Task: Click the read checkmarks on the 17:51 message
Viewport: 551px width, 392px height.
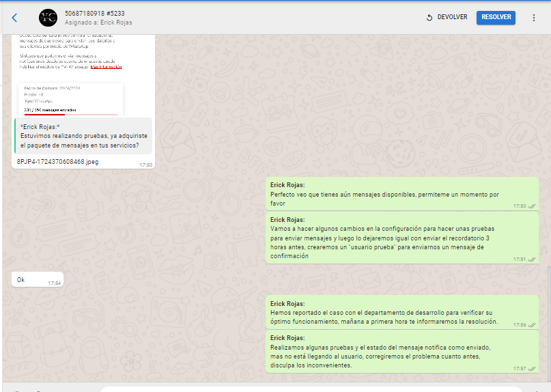Action: (533, 260)
